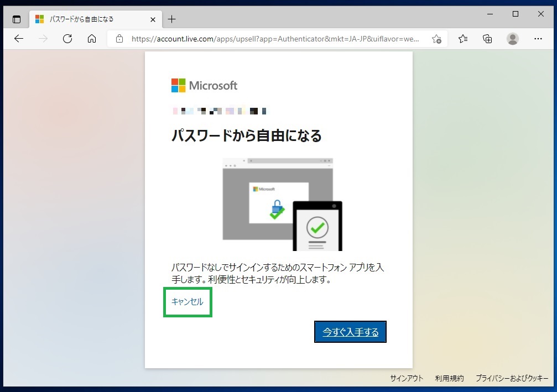
Task: Open Settings and more menu
Action: [x=538, y=39]
